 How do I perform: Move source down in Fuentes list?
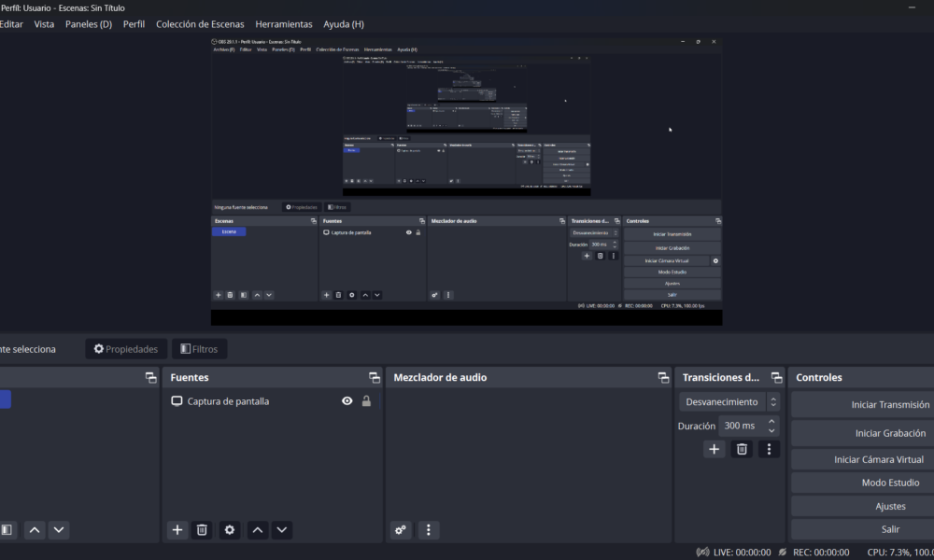coord(282,529)
